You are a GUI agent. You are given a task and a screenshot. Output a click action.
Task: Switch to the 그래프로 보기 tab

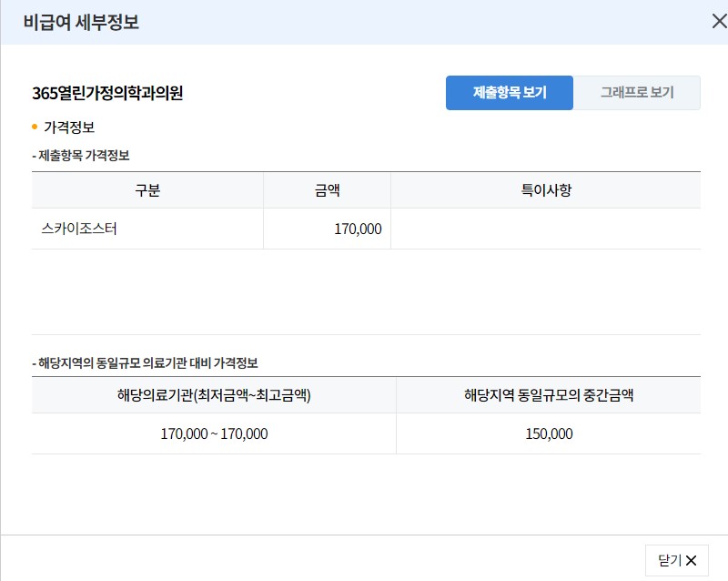click(636, 93)
